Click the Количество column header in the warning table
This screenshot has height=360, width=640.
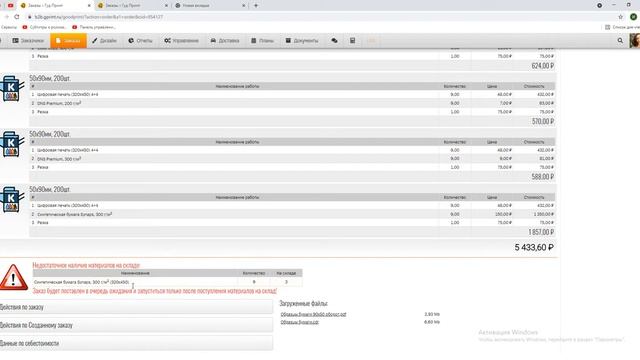[253, 273]
